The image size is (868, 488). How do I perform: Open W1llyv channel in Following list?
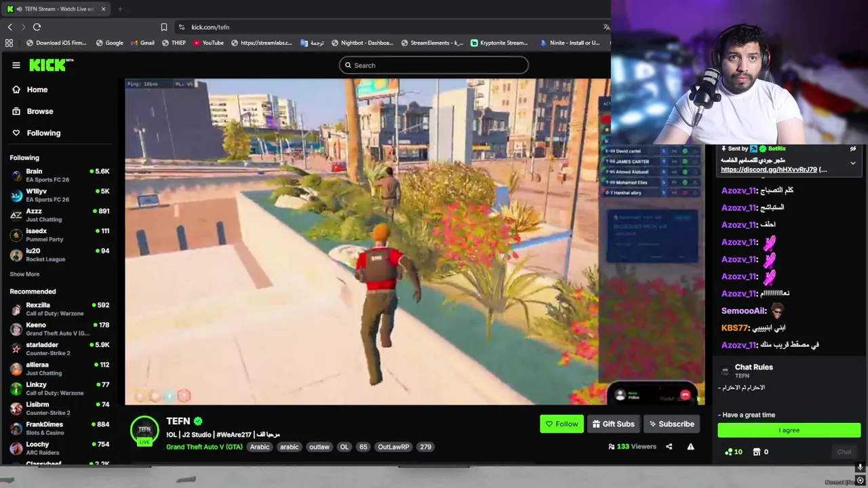[60, 195]
